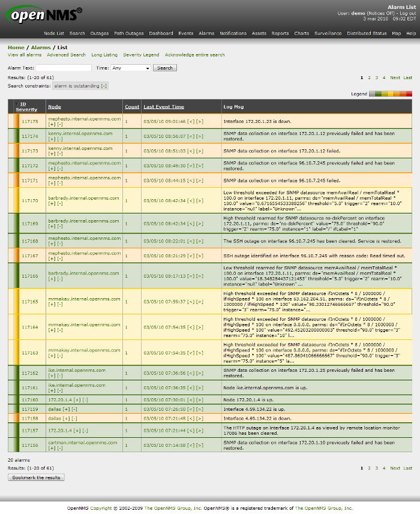Click the red swatch in the Legend
Image resolution: width=420 pixels, height=514 pixels.
409,94
